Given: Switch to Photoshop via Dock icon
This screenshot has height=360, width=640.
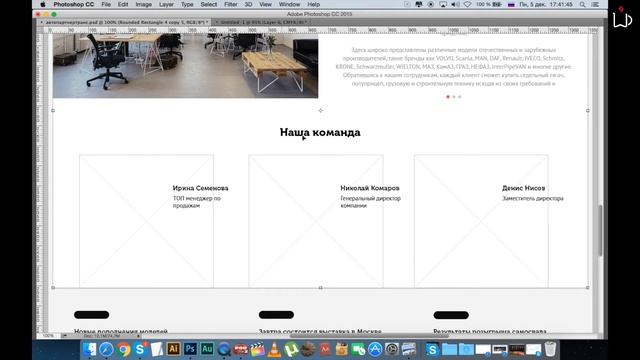Looking at the screenshot, I should click(190, 349).
